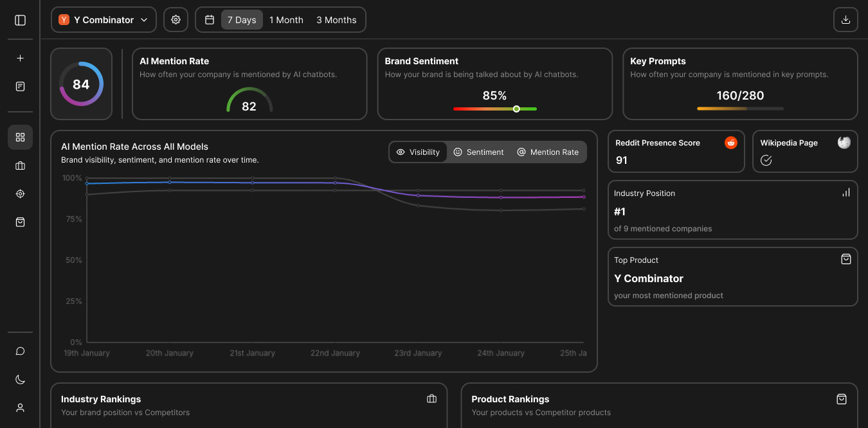
Task: Toggle the Mention Rate chart series
Action: pos(548,152)
